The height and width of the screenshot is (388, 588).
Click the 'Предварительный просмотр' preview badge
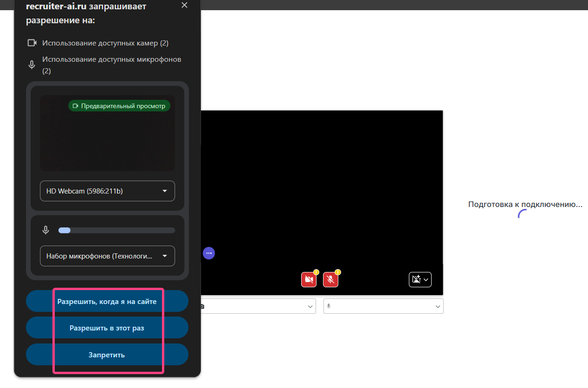pyautogui.click(x=120, y=106)
